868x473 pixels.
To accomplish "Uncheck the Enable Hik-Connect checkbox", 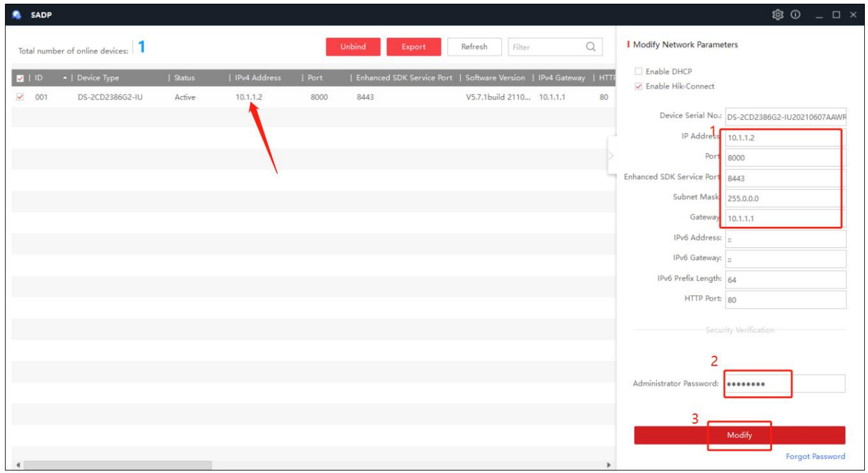I will [x=638, y=86].
